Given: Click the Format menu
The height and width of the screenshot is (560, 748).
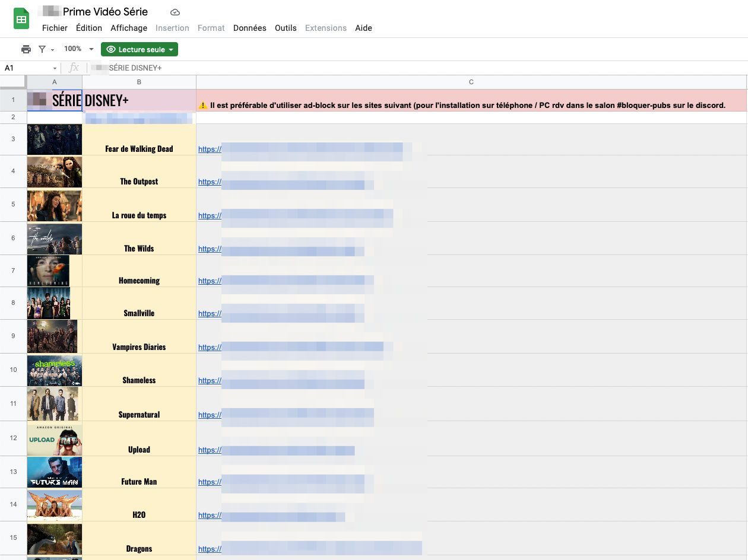Looking at the screenshot, I should [x=211, y=28].
